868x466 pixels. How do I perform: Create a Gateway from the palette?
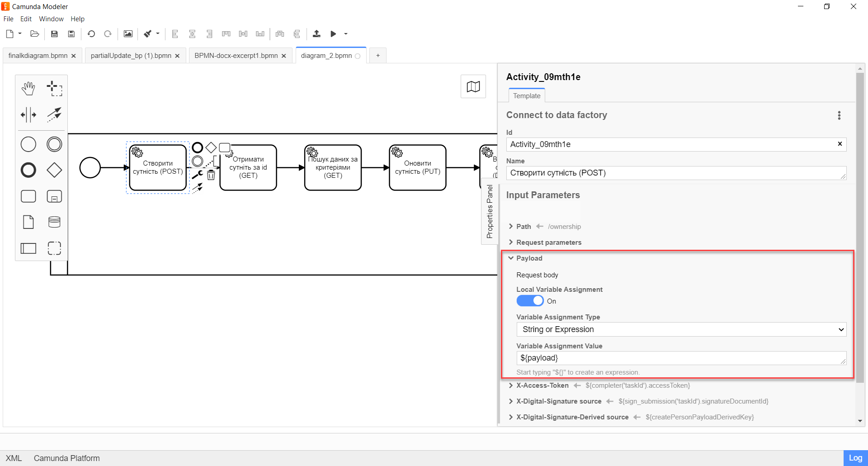[54, 170]
